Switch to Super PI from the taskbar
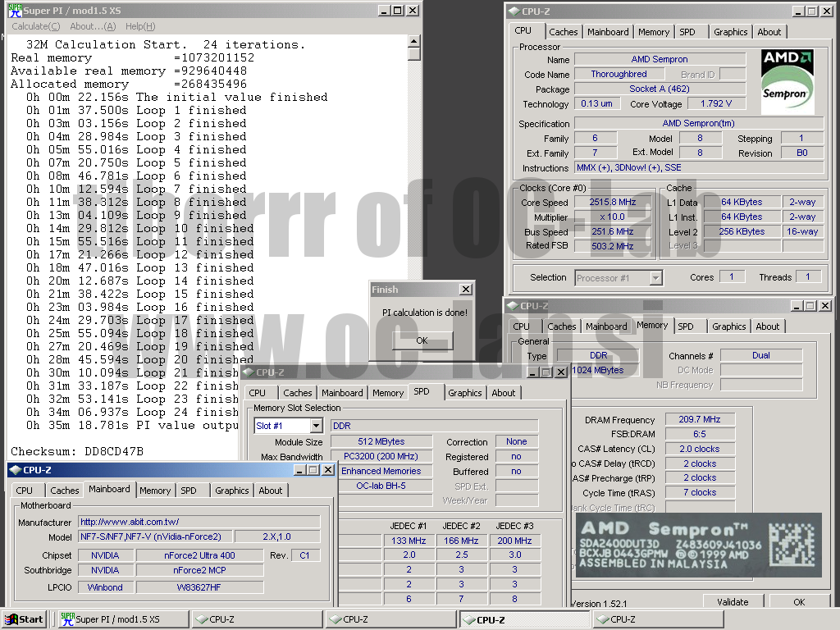The height and width of the screenshot is (630, 840). pyautogui.click(x=123, y=619)
